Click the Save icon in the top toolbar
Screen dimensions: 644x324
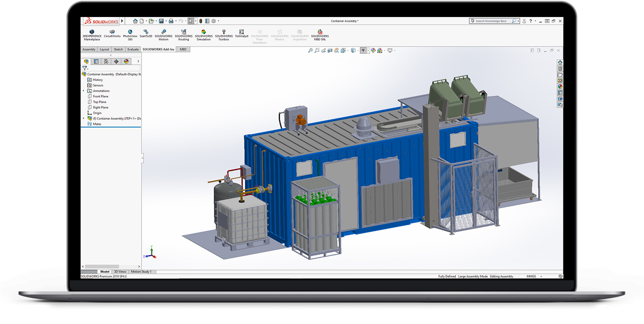pyautogui.click(x=161, y=21)
